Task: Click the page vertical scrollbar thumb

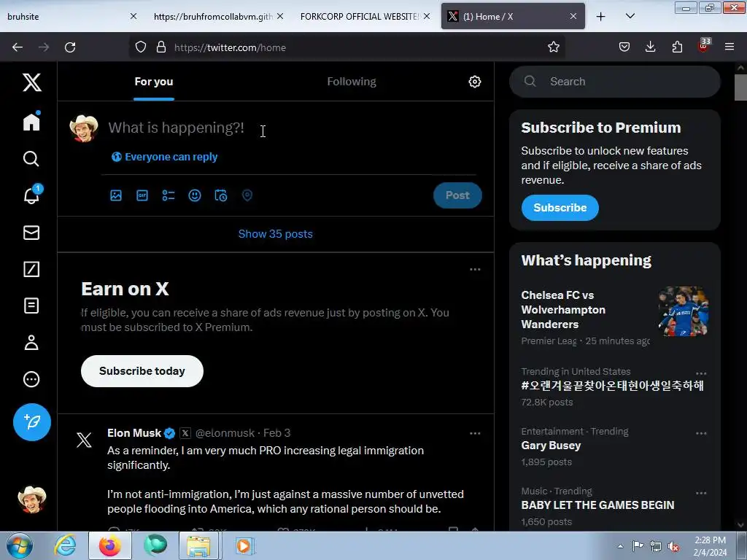Action: [740, 87]
